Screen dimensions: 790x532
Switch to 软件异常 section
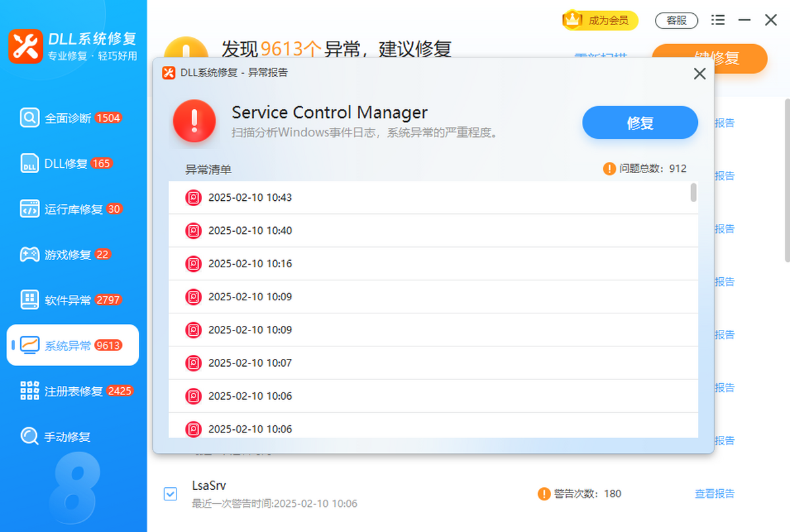pyautogui.click(x=72, y=300)
